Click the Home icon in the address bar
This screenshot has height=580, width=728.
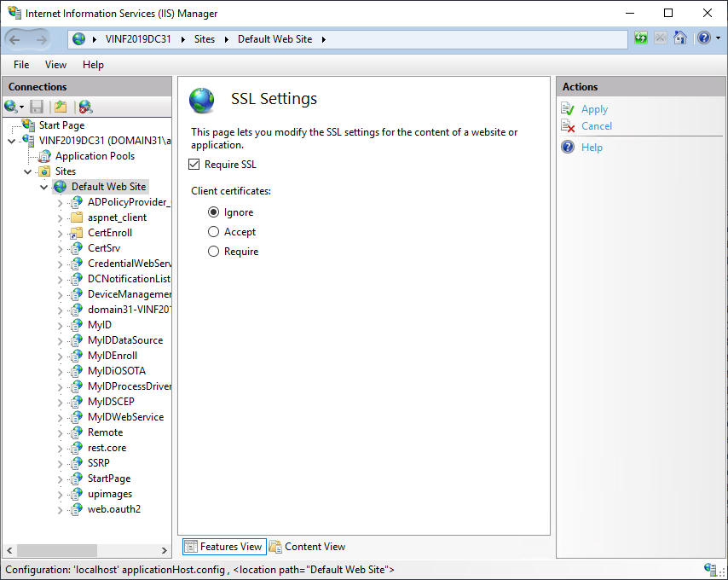click(x=679, y=38)
